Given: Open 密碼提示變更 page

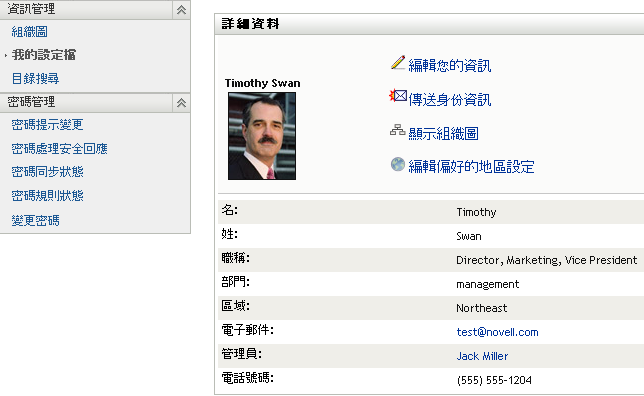Looking at the screenshot, I should (x=47, y=124).
